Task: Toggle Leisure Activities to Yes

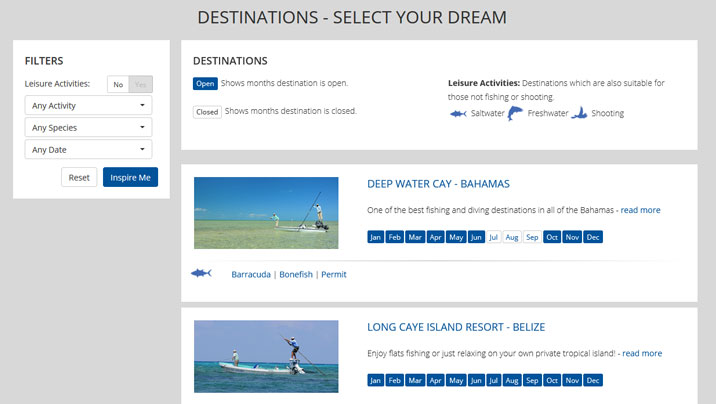Action: pos(140,85)
